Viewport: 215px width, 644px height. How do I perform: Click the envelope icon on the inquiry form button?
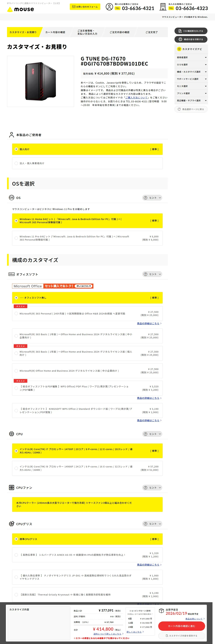(74, 7)
